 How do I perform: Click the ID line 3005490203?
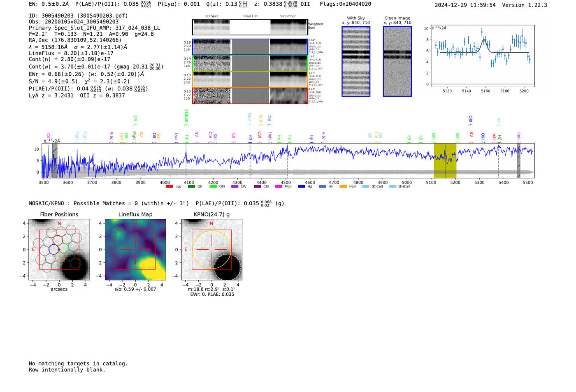(x=78, y=16)
